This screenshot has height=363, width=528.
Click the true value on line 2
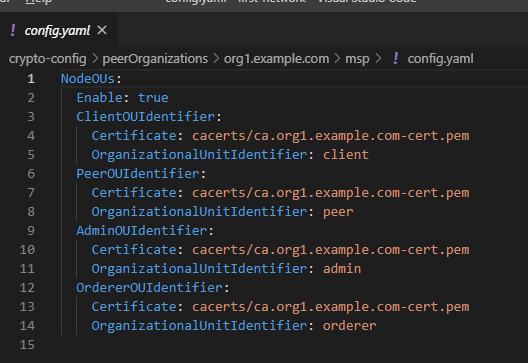click(153, 98)
